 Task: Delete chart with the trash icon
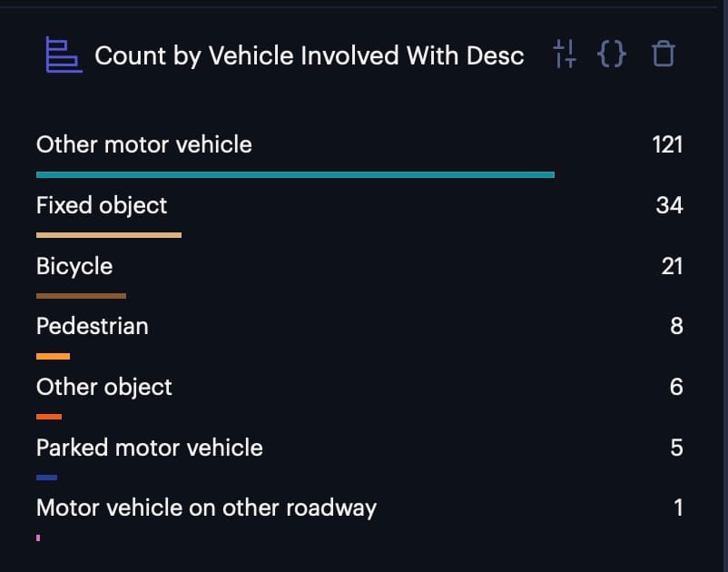(x=663, y=54)
